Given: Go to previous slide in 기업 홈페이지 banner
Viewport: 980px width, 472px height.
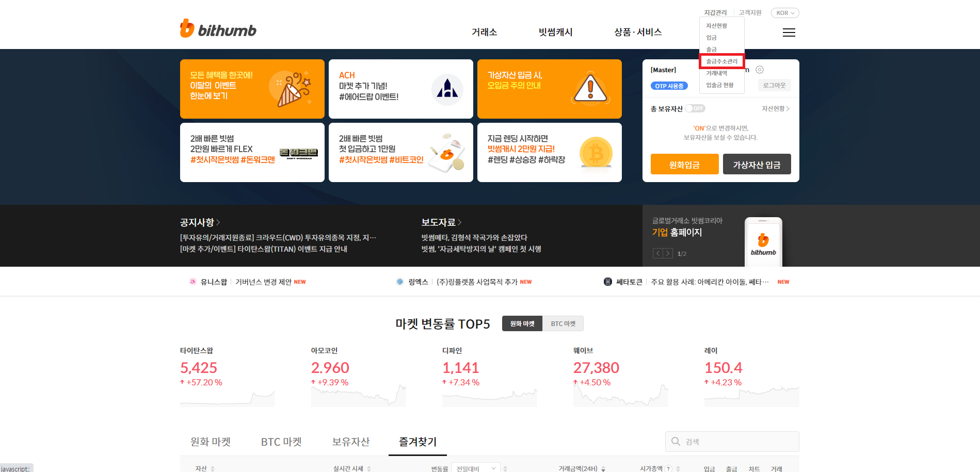Looking at the screenshot, I should tap(658, 253).
